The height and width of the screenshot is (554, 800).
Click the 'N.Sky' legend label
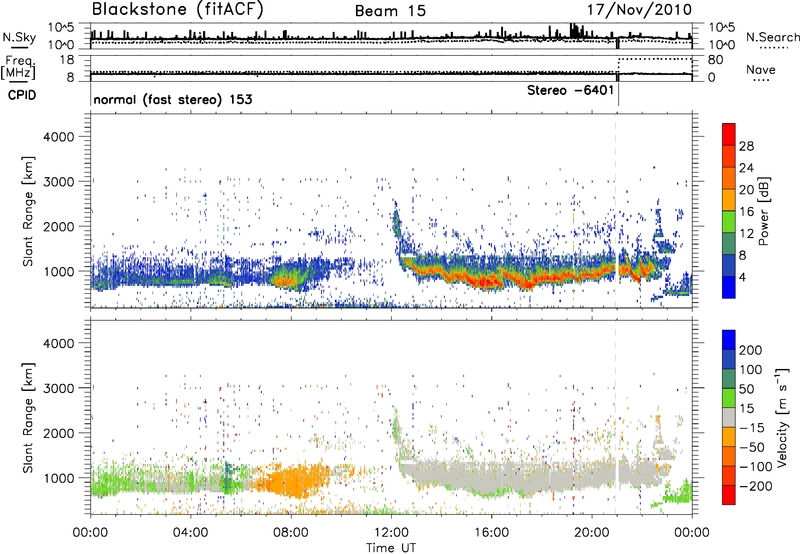point(19,37)
